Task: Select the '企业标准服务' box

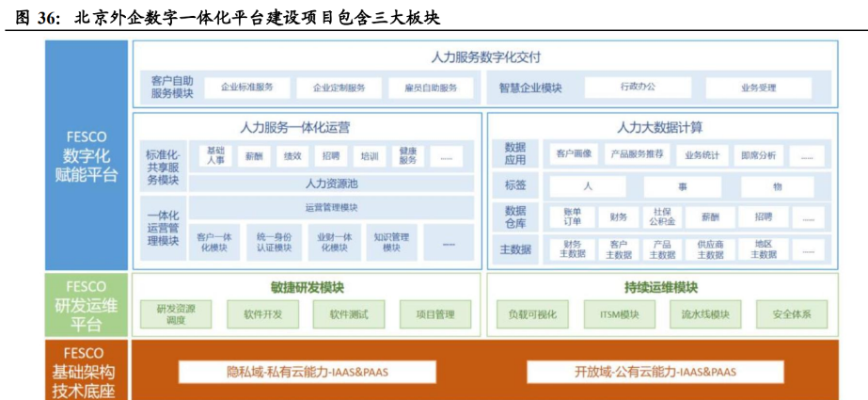Action: click(247, 88)
